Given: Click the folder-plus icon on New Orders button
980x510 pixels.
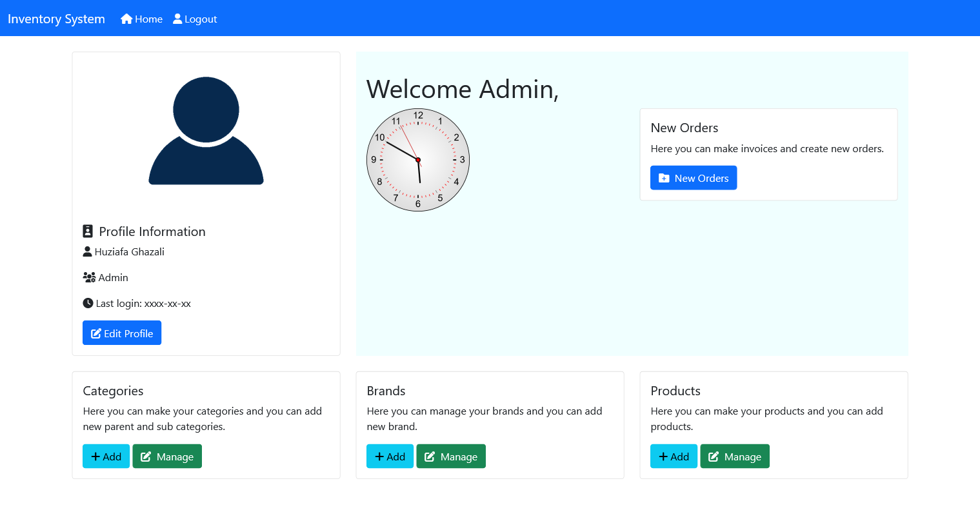Looking at the screenshot, I should (664, 177).
